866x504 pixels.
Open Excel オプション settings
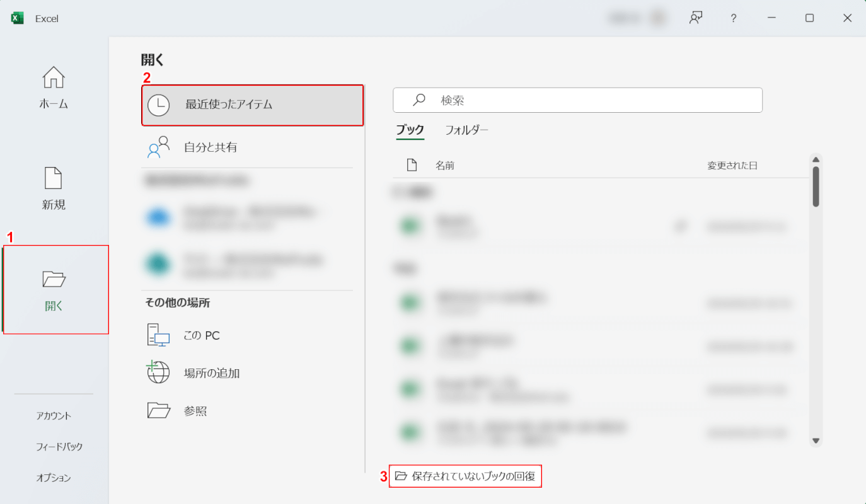coord(54,478)
